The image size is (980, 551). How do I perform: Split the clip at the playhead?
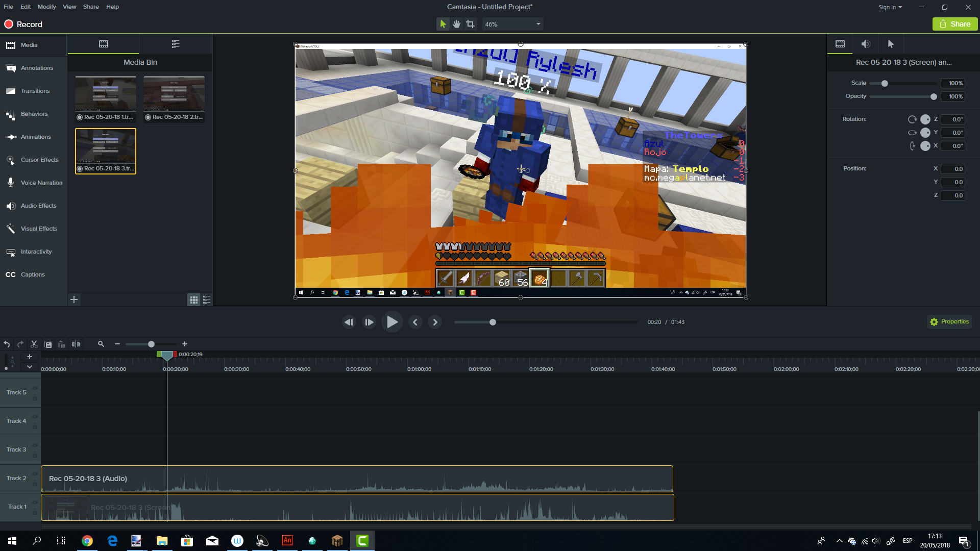coord(76,344)
